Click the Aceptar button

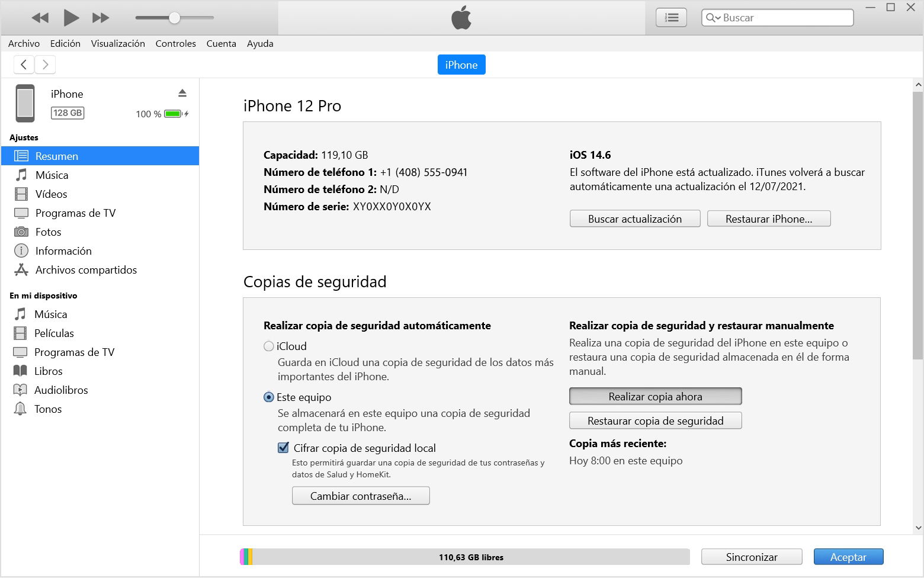coord(848,557)
